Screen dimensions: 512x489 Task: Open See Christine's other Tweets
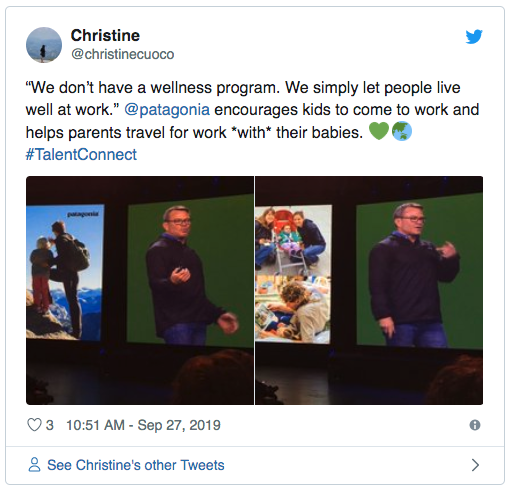tap(136, 465)
